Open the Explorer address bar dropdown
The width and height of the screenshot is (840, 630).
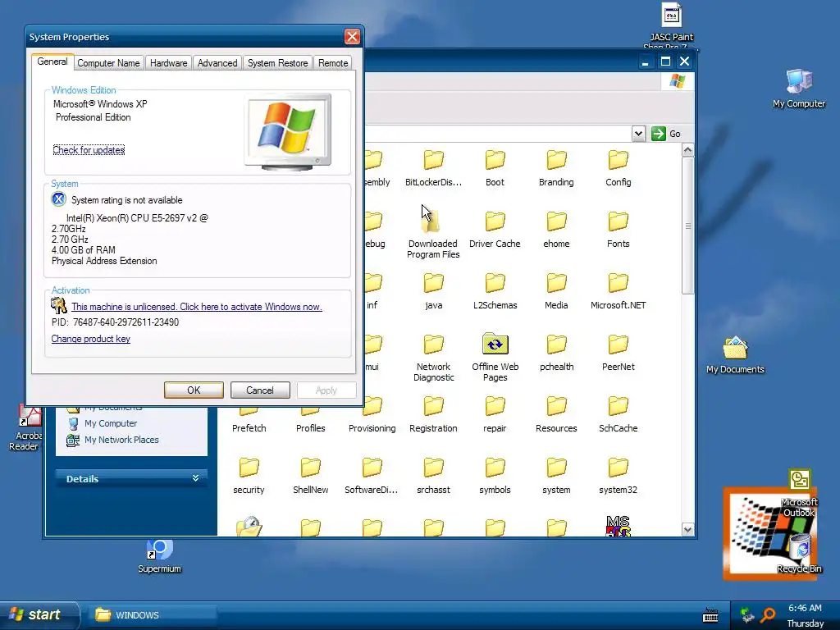(x=638, y=134)
